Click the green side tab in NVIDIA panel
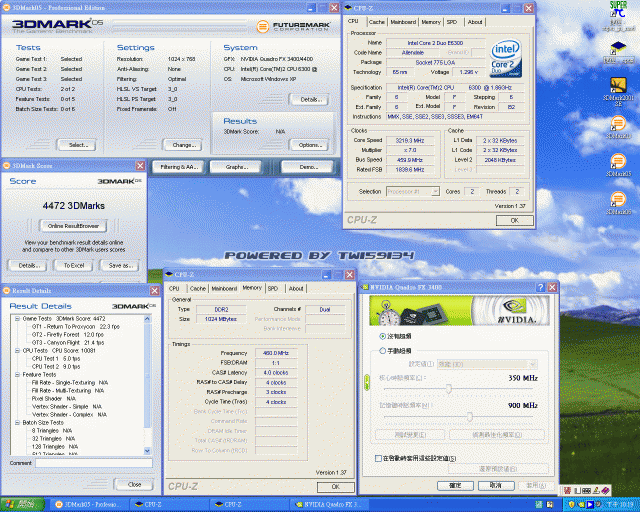 (x=367, y=382)
